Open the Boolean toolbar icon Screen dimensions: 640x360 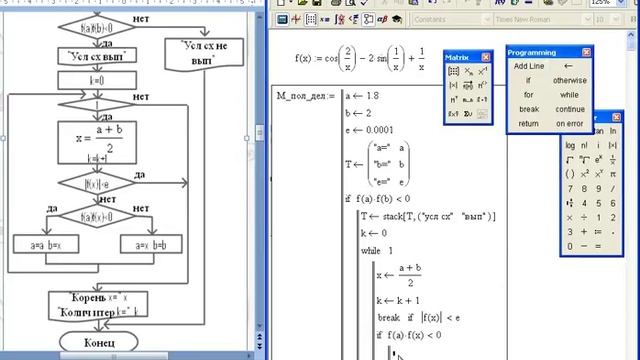point(353,19)
